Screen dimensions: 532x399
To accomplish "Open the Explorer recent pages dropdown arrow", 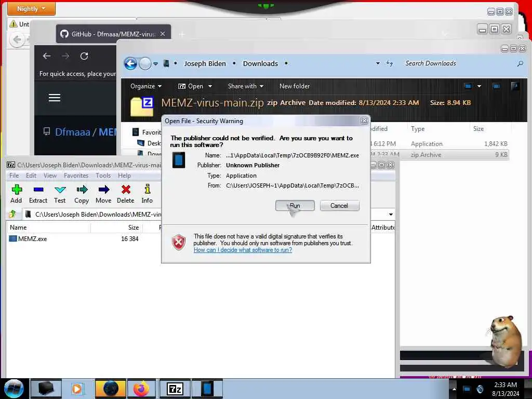I will point(155,63).
